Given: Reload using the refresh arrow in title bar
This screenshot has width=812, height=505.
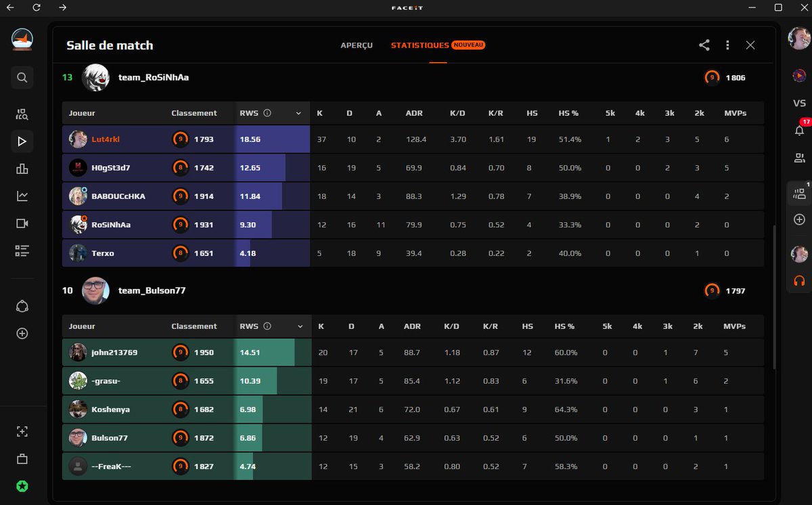Looking at the screenshot, I should [x=37, y=7].
